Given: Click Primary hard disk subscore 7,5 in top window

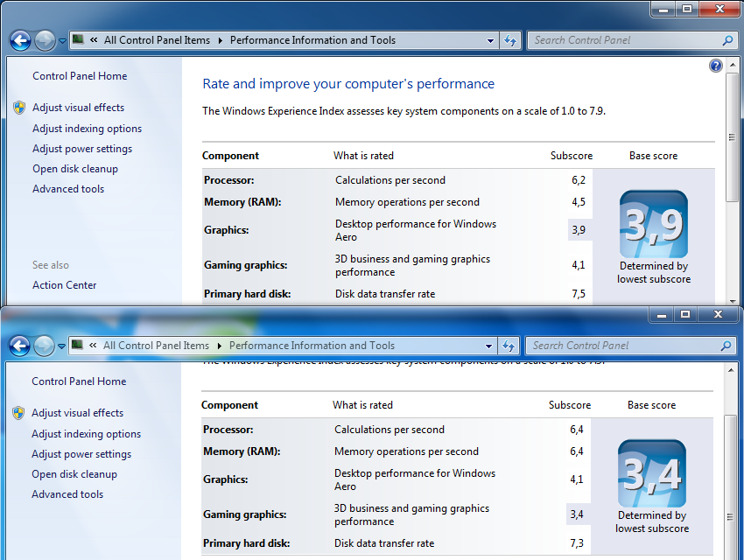Looking at the screenshot, I should click(x=579, y=294).
